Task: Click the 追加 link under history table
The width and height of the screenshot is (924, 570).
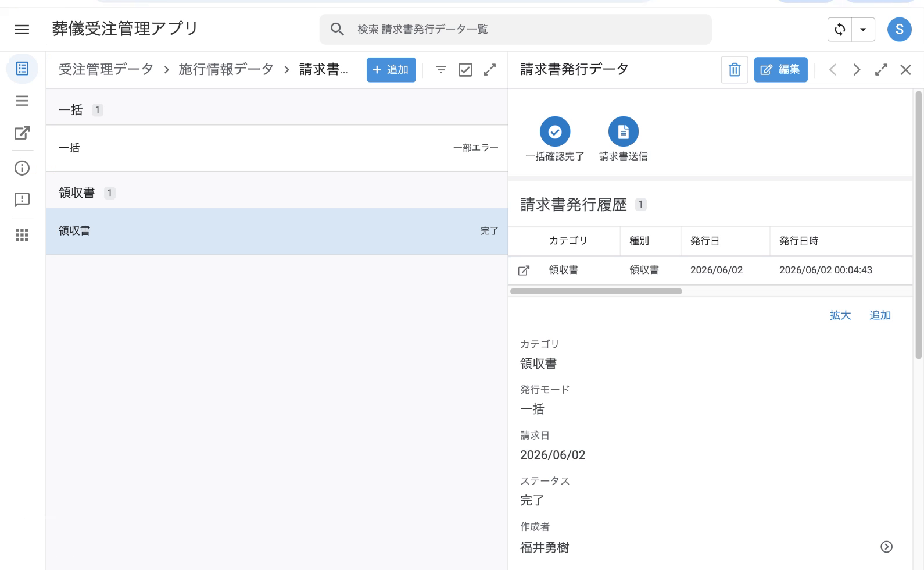Action: click(880, 315)
